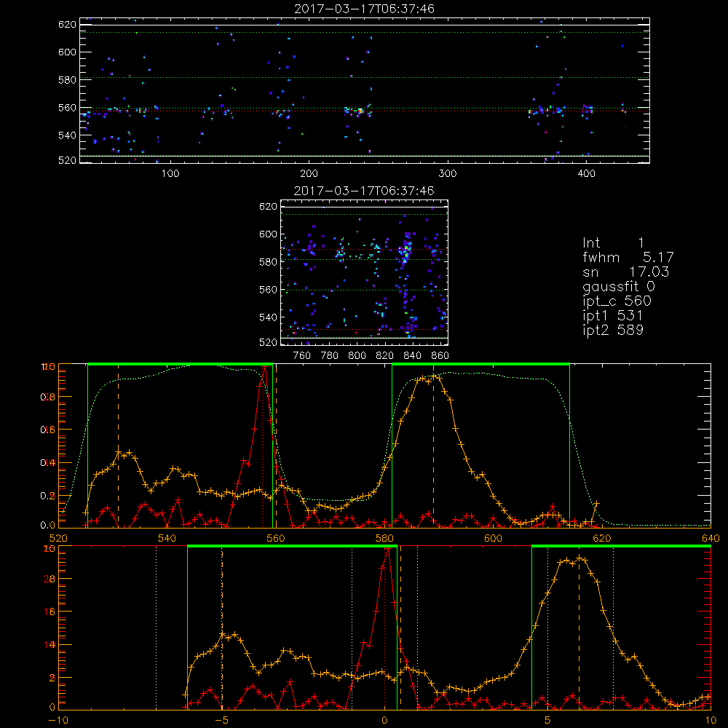Click the 'ipt1 531' label
This screenshot has width=728, height=728.
[x=612, y=316]
